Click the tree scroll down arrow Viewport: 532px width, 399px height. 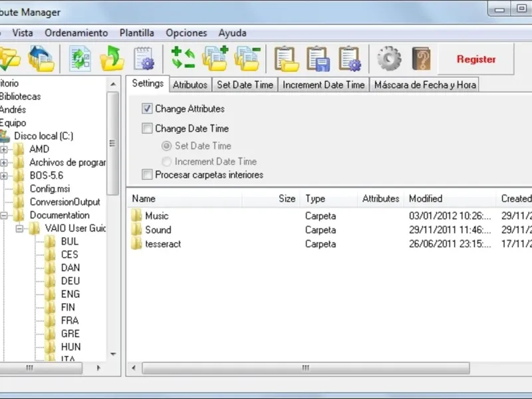[113, 354]
